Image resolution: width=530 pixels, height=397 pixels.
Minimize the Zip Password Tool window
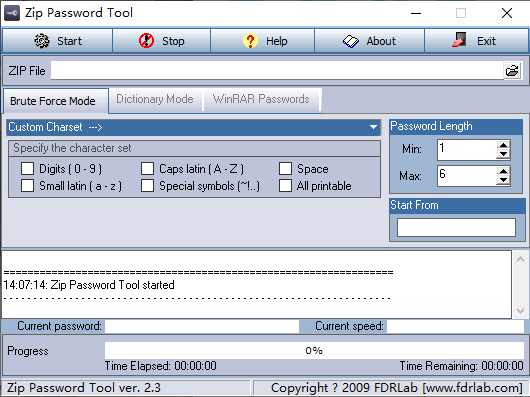416,14
